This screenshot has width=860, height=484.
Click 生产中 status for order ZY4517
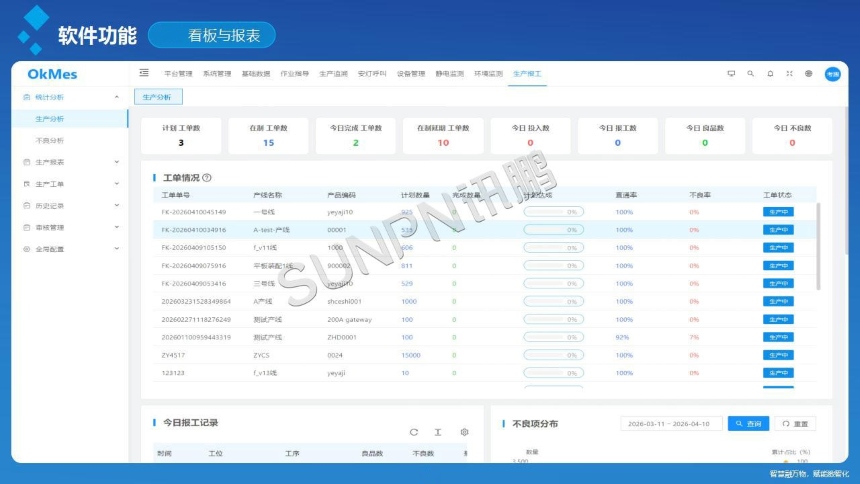[778, 355]
